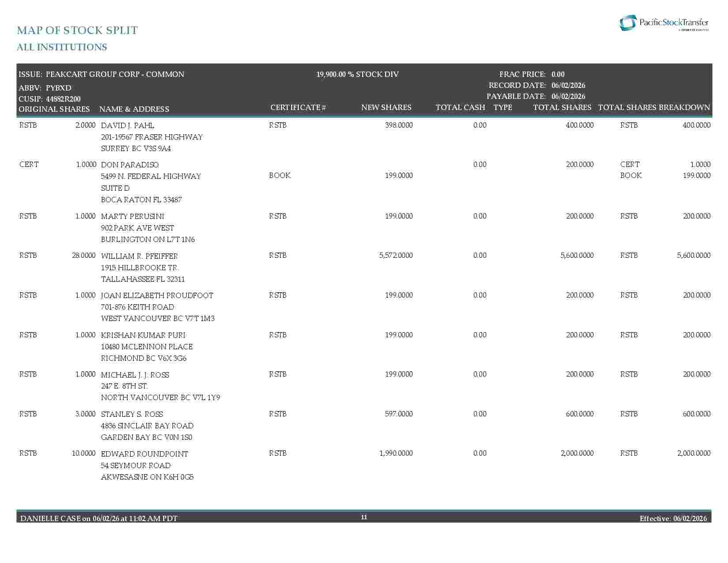Click the 'RICHMOND BC V6X 3G6' line
The height and width of the screenshot is (563, 728).
pos(144,358)
